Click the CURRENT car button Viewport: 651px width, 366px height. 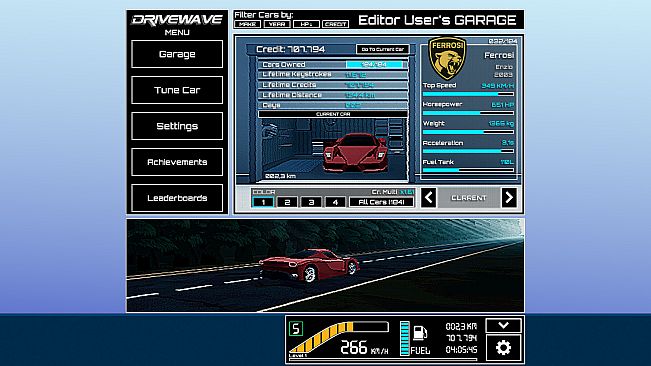[469, 198]
